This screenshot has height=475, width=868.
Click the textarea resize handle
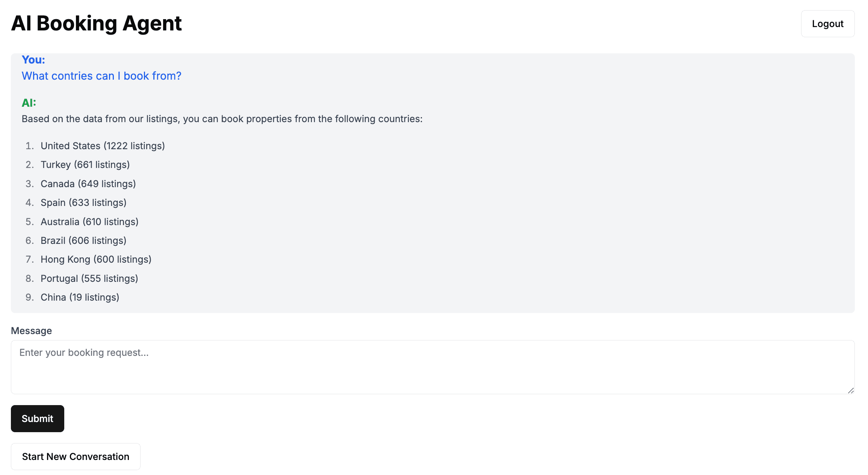click(x=851, y=390)
